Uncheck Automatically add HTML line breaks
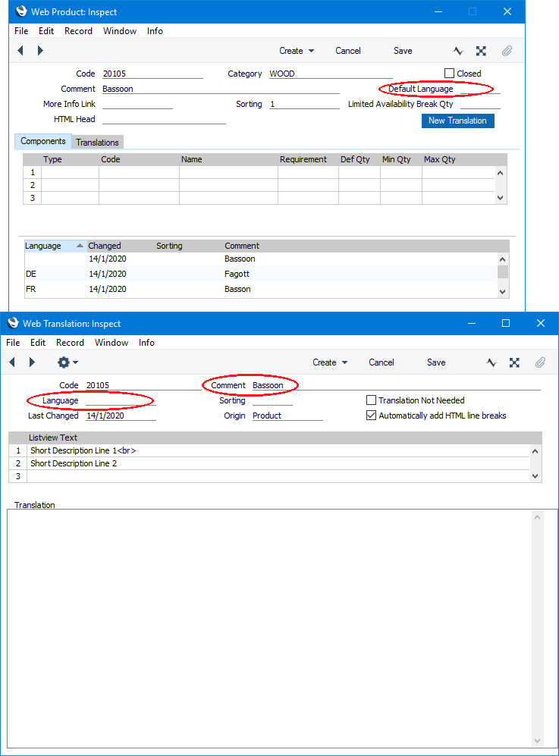559x756 pixels. (371, 415)
